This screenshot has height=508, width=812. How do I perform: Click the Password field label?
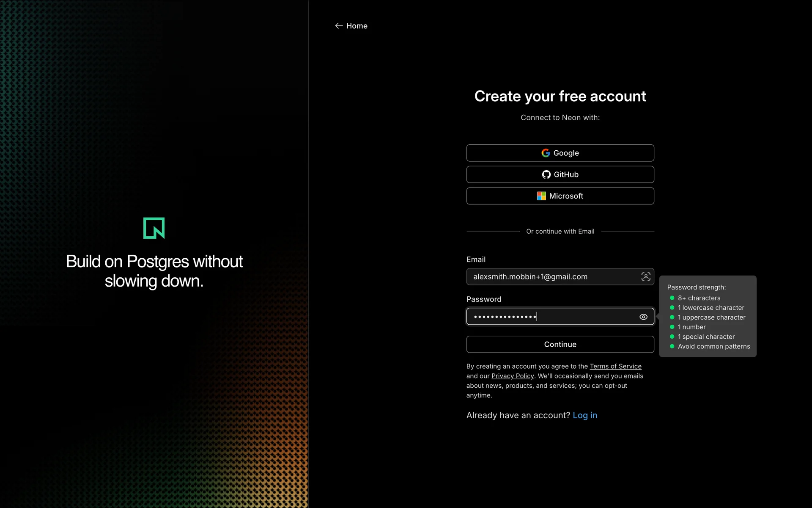coord(484,299)
